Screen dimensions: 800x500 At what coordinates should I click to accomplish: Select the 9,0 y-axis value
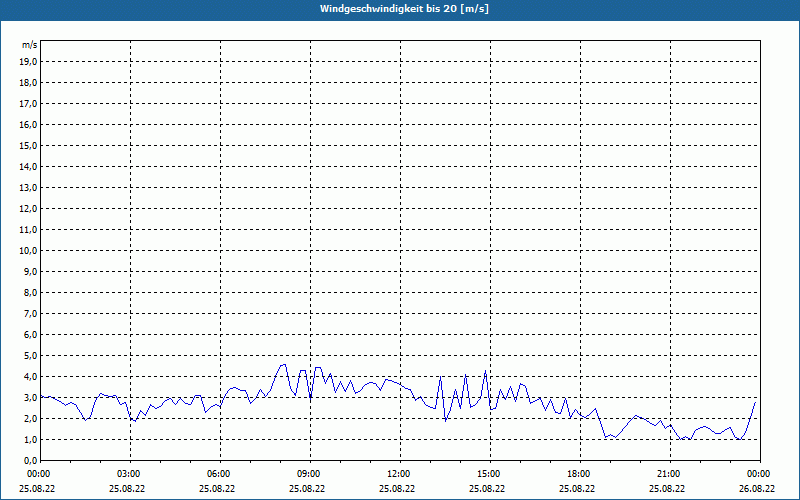pos(30,271)
